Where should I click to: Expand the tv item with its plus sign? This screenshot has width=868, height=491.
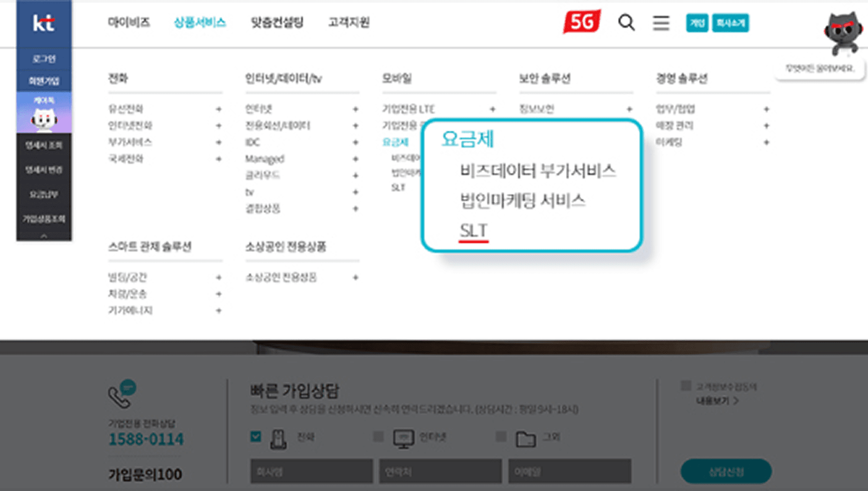coord(356,192)
